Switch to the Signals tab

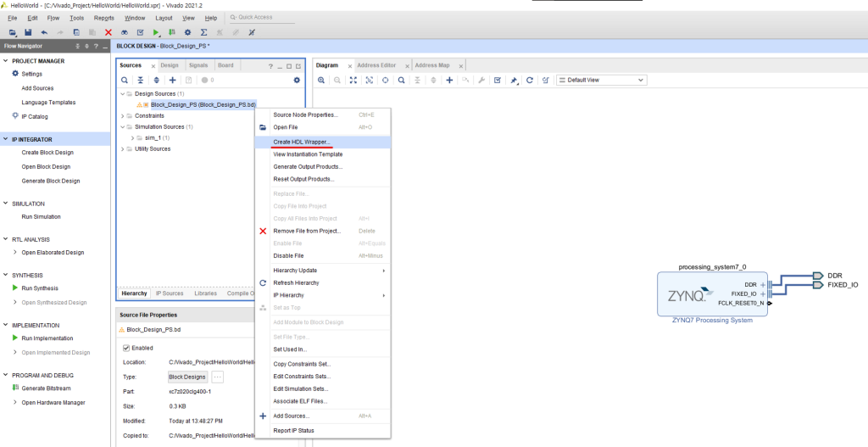click(198, 65)
